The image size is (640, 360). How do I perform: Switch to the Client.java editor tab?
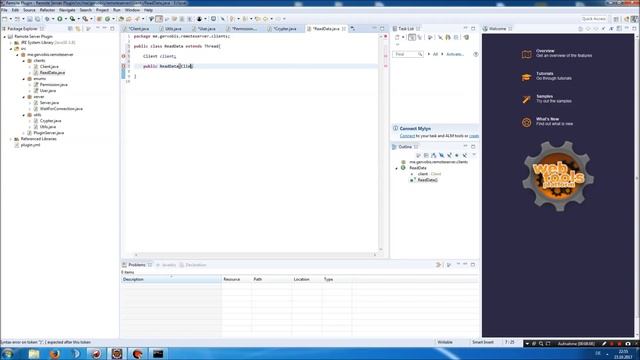[x=138, y=29]
